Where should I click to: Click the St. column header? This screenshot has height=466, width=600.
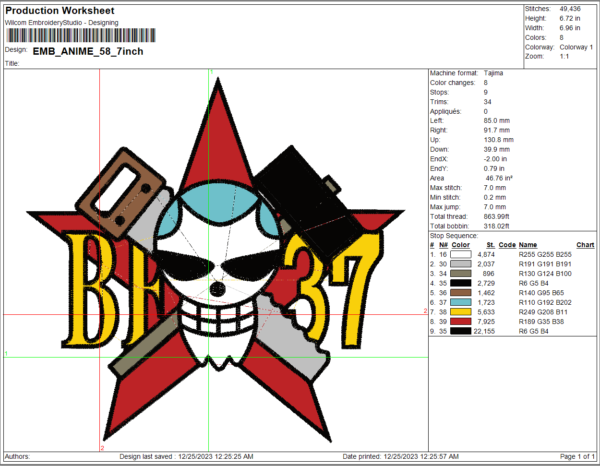point(491,245)
